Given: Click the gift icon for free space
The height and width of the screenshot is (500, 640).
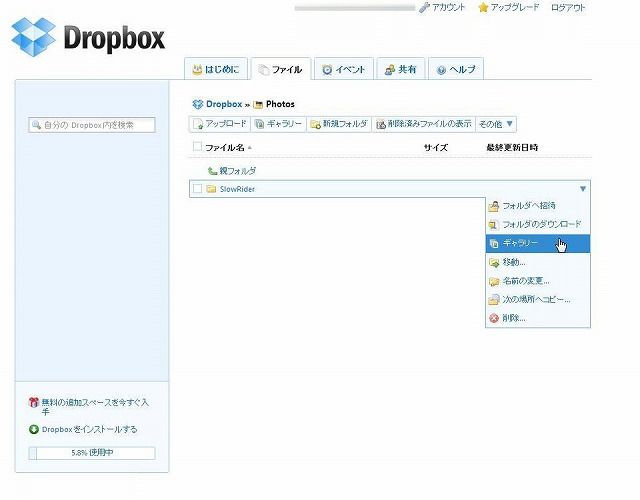Looking at the screenshot, I should coord(34,402).
